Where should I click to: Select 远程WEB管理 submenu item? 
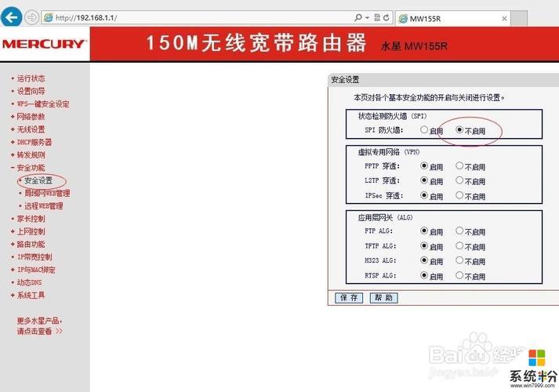click(43, 206)
